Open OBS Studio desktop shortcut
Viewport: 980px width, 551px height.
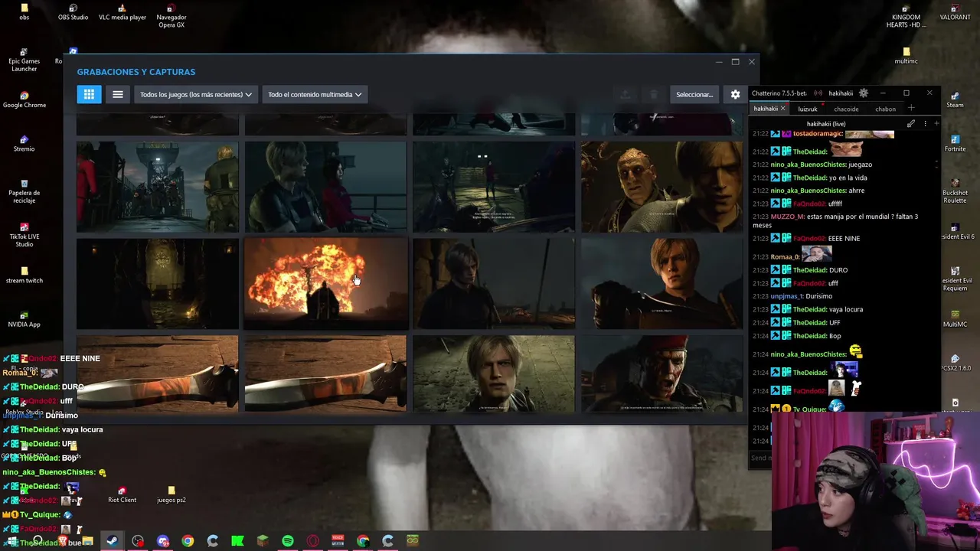(73, 12)
